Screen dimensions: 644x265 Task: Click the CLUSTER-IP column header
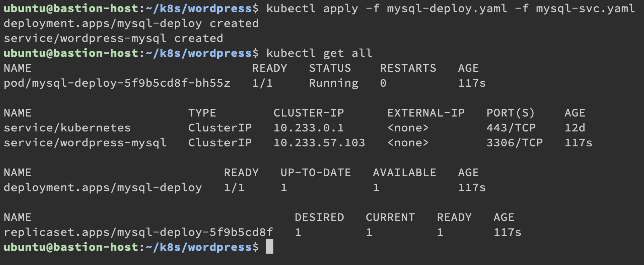point(308,113)
